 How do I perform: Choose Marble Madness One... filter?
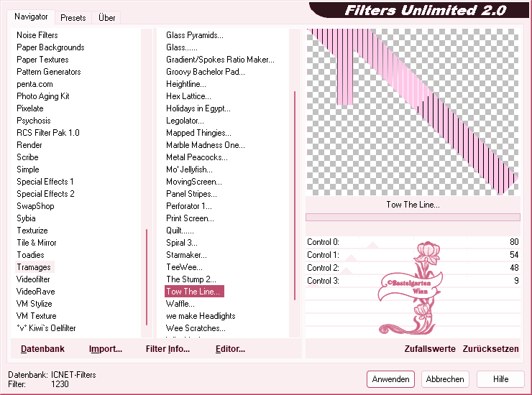pos(206,145)
